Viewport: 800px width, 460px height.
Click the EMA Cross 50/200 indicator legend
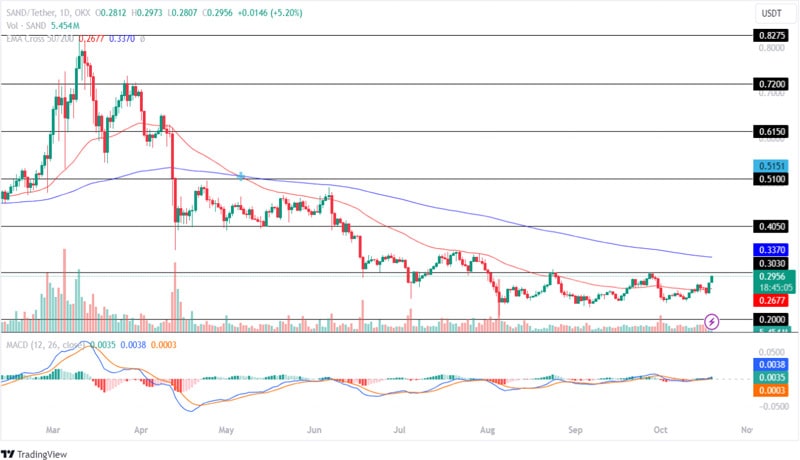tap(40, 38)
